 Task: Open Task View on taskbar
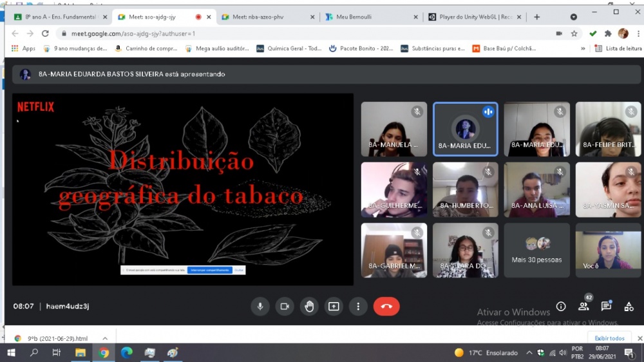[x=57, y=353]
